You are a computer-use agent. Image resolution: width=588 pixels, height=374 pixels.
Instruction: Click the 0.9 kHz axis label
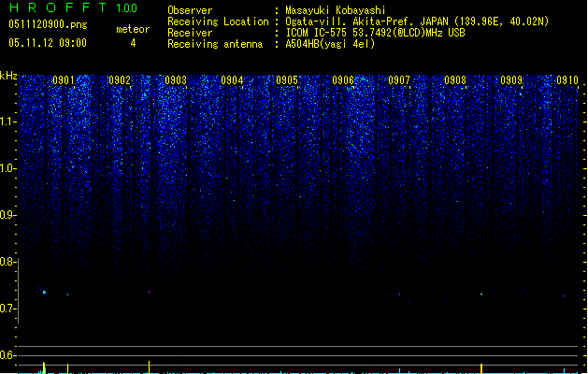[x=7, y=215]
